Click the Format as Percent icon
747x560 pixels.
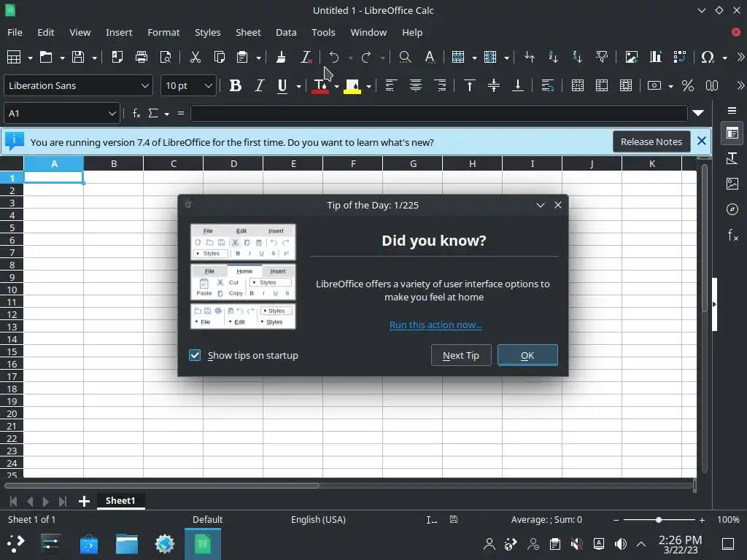tap(687, 86)
